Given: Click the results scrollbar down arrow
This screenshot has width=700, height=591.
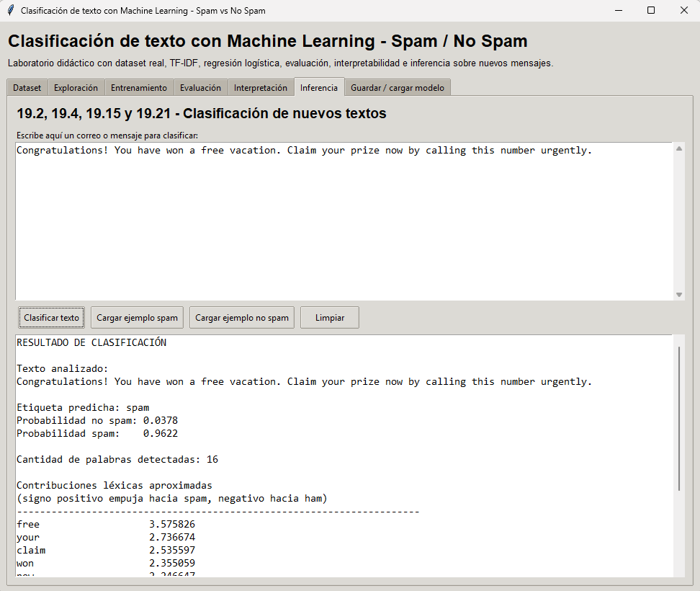Looking at the screenshot, I should point(677,572).
